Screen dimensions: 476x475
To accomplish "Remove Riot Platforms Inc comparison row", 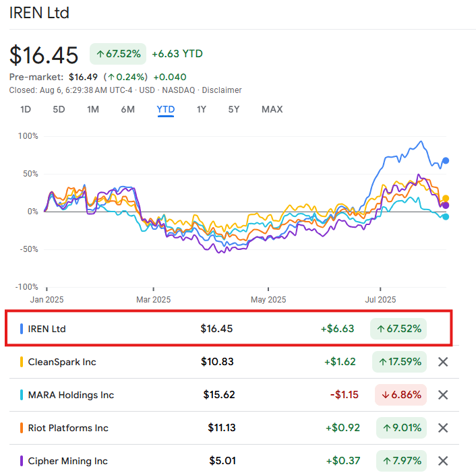I will (443, 428).
